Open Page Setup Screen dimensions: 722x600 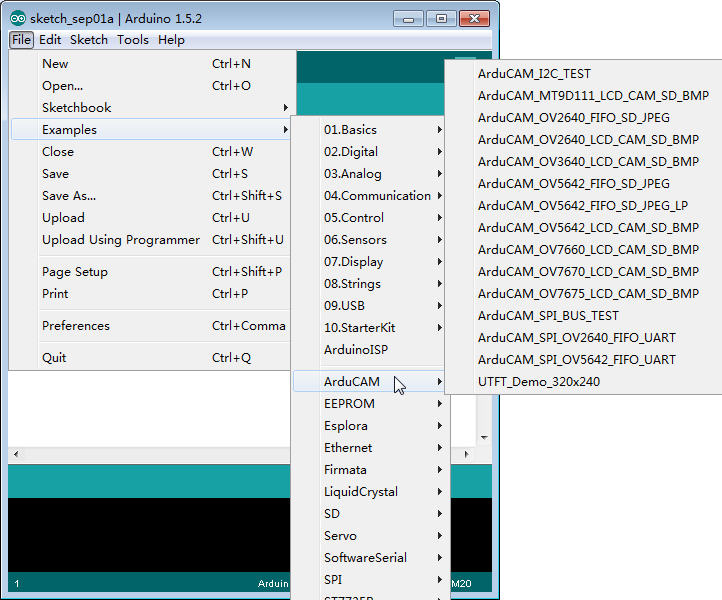pos(150,272)
